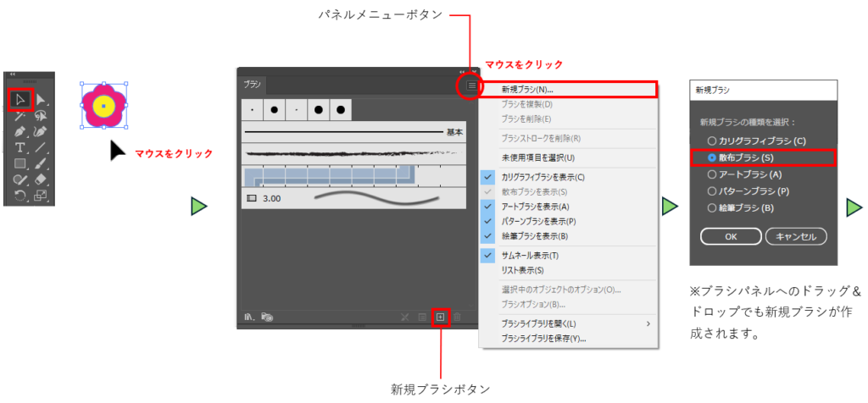The image size is (868, 403).
Task: Select the Rotate tool
Action: tap(20, 196)
